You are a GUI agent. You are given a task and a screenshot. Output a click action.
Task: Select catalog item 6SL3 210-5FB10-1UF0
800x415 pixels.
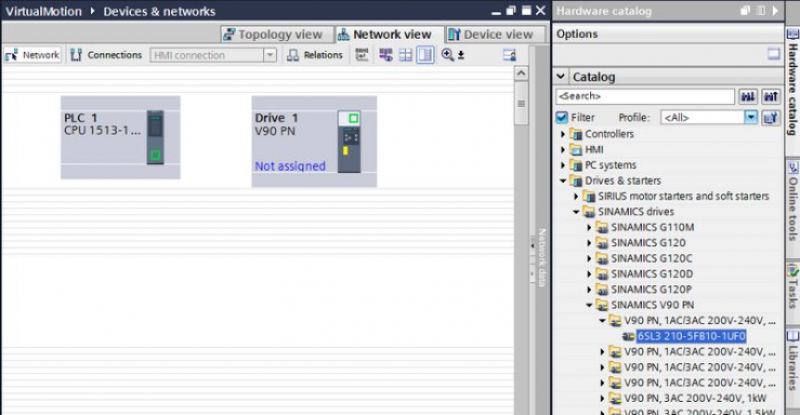click(x=691, y=336)
